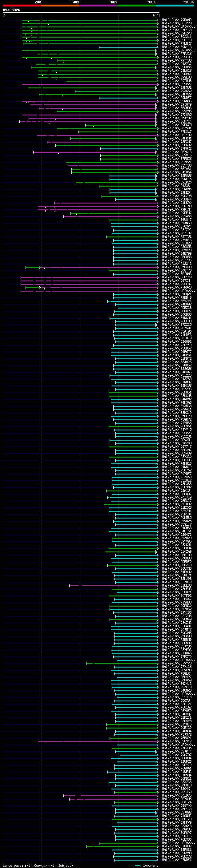Click the cyan alignment bar for UniRef100_B9N1I3
The image size is (197, 868).
tap(128, 47)
